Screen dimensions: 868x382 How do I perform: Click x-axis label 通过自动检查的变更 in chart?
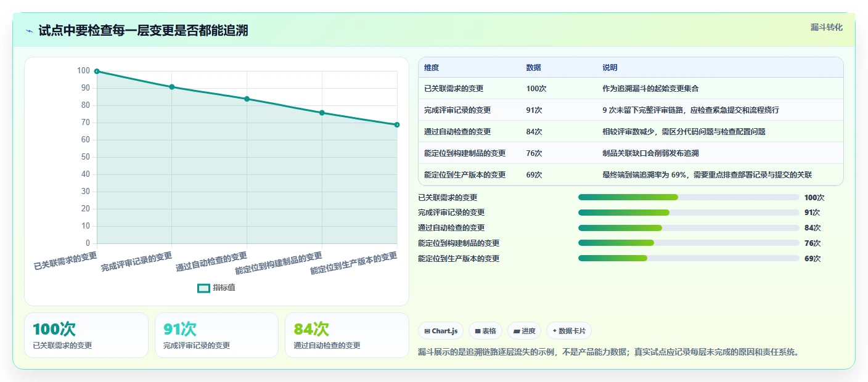coord(211,262)
